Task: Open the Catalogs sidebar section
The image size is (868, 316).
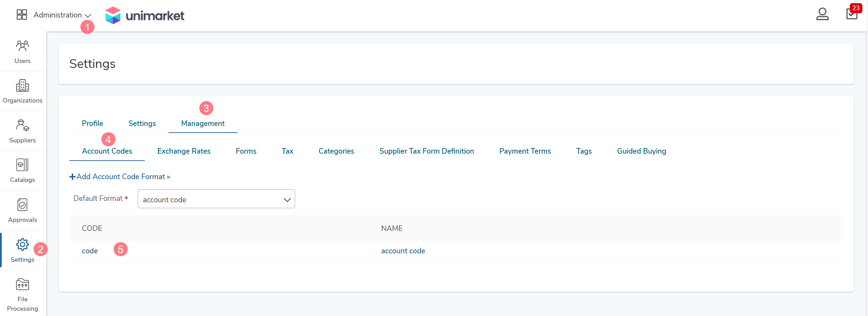Action: (22, 171)
